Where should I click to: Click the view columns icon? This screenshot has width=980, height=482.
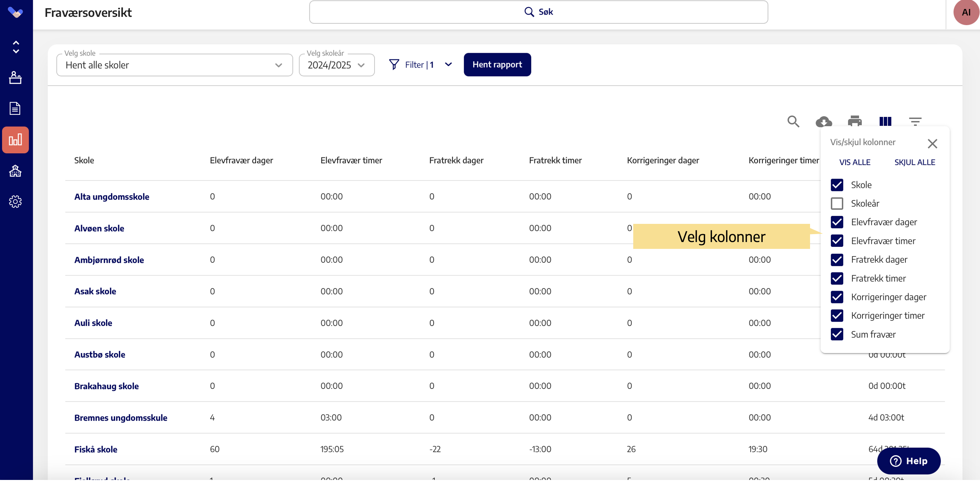[885, 121]
